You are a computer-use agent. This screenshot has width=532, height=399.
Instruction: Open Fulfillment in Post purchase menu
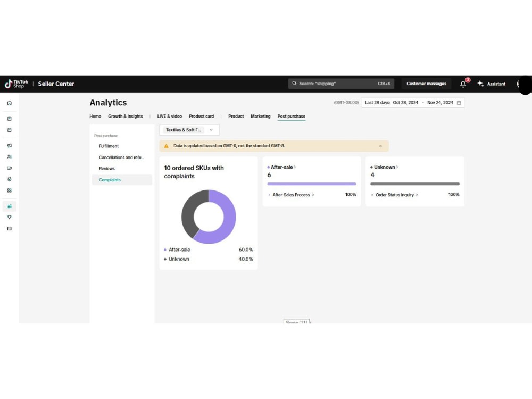click(109, 146)
